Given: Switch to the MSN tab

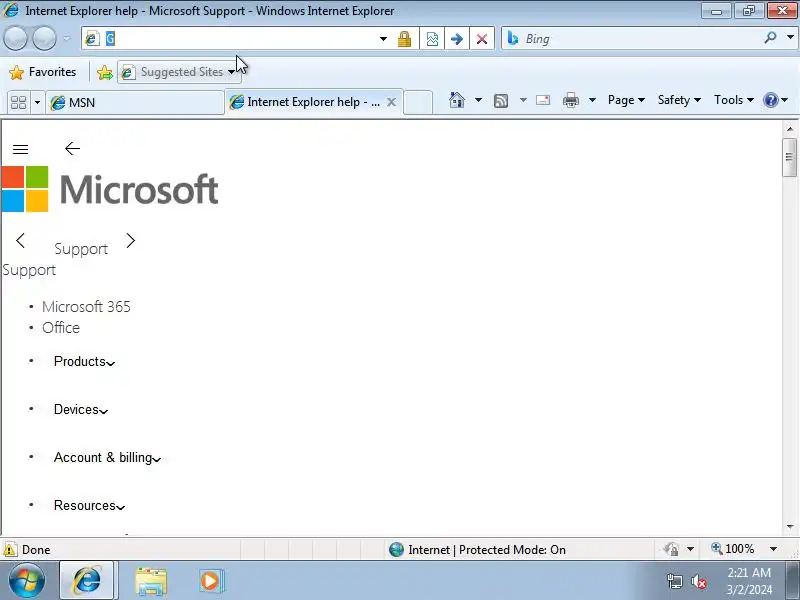Looking at the screenshot, I should coord(135,103).
